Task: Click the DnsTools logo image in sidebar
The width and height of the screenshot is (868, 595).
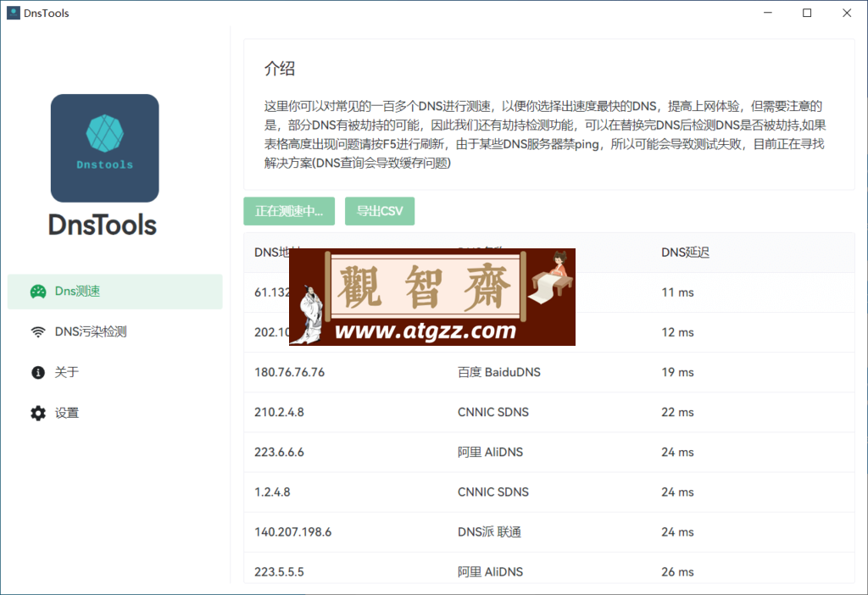Action: pyautogui.click(x=104, y=147)
